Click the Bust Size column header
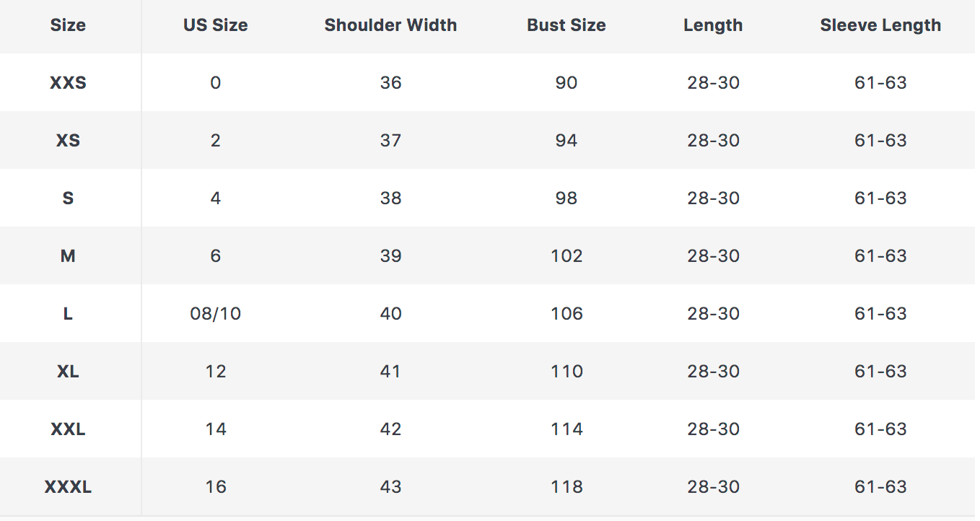The height and width of the screenshot is (521, 980). tap(566, 25)
